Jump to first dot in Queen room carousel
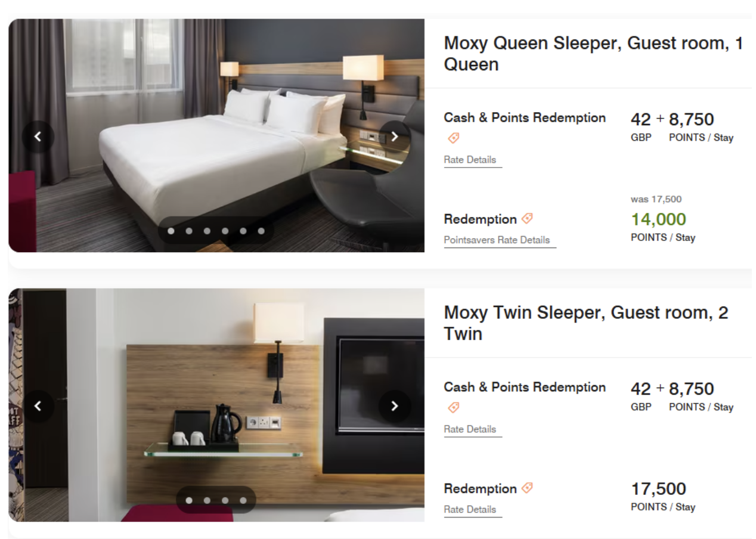This screenshot has height=539, width=756. pos(171,231)
